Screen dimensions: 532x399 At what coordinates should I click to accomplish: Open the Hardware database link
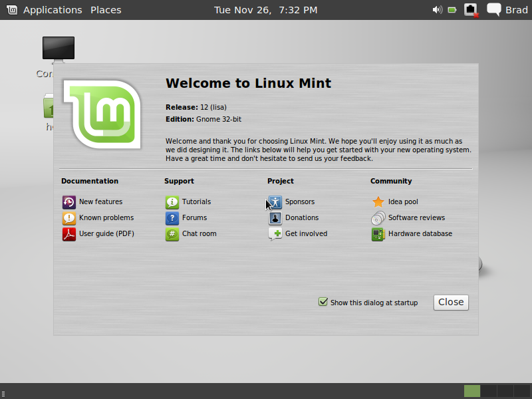coord(420,233)
